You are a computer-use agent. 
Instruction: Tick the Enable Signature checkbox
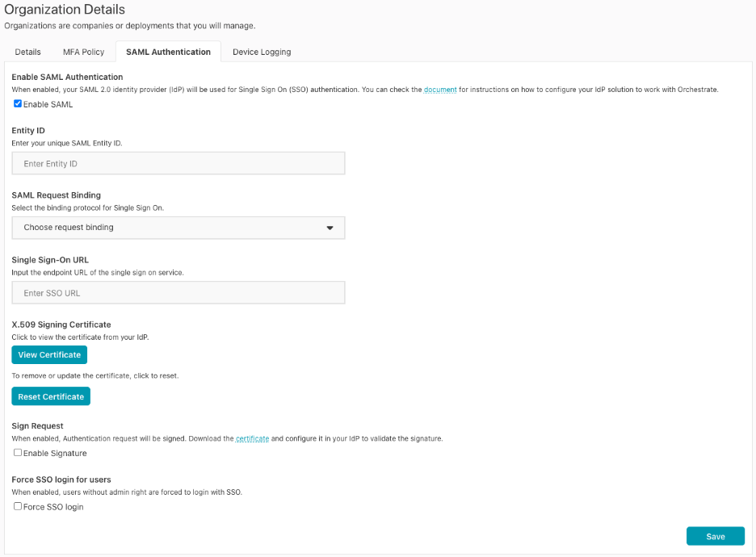pyautogui.click(x=18, y=453)
